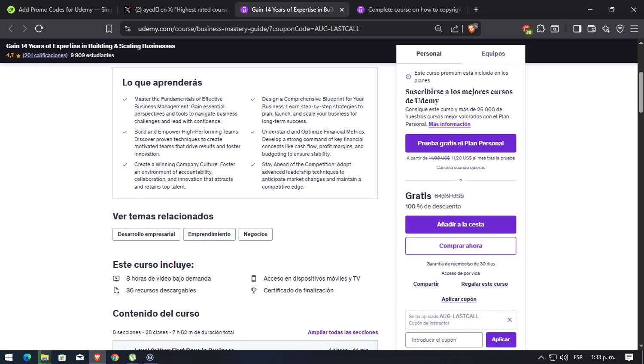The image size is (644, 364).
Task: Select the Personal plan tab
Action: point(428,54)
